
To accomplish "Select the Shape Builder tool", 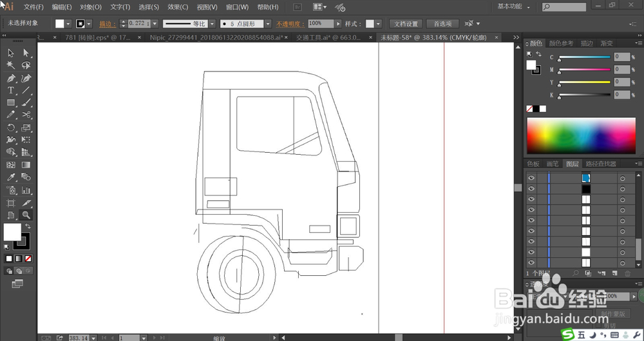I will (11, 152).
